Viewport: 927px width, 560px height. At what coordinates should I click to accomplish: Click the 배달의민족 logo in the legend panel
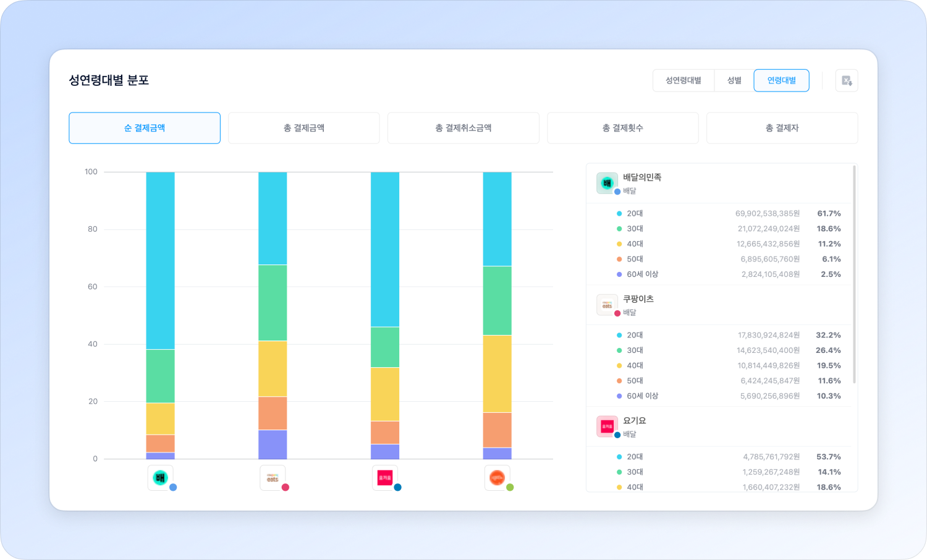pyautogui.click(x=607, y=183)
